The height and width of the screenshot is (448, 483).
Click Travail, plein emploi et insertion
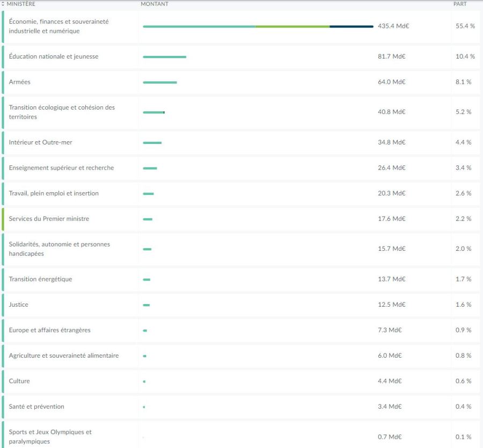coord(54,193)
